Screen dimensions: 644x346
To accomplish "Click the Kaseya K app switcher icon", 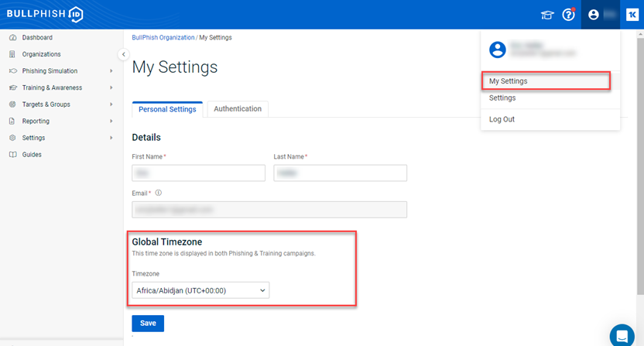I will coord(632,15).
